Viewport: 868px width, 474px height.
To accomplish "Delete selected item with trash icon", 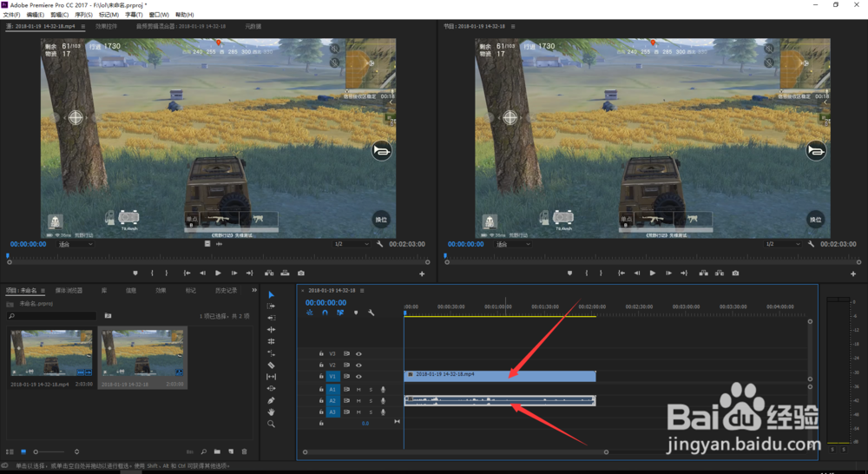I will pos(244,451).
